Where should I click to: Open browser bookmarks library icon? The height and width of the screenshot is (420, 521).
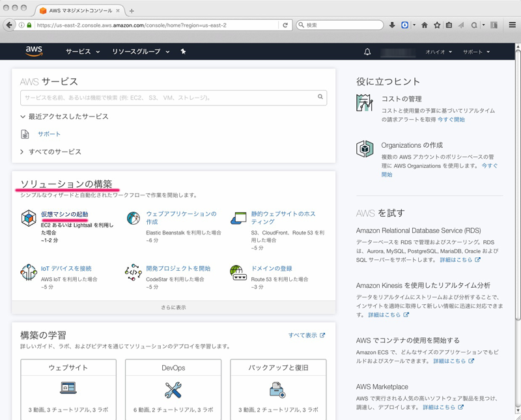point(449,25)
